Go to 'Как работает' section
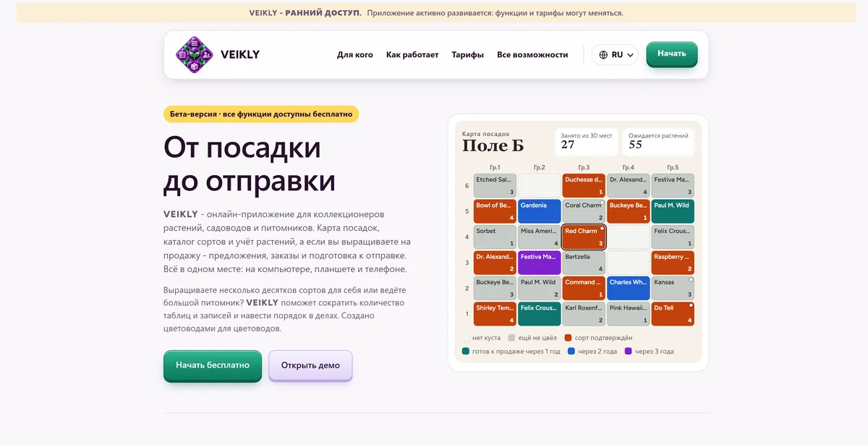Screen dimensions: 868x445 click(x=412, y=54)
